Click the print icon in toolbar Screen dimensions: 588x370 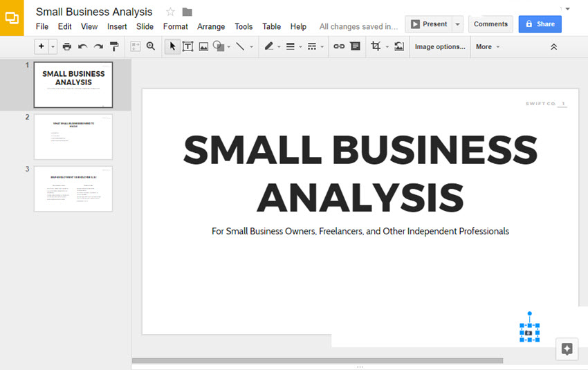[67, 46]
